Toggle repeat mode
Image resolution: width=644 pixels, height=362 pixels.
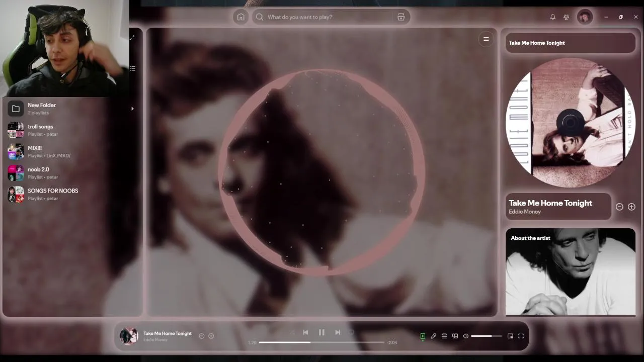pyautogui.click(x=352, y=332)
